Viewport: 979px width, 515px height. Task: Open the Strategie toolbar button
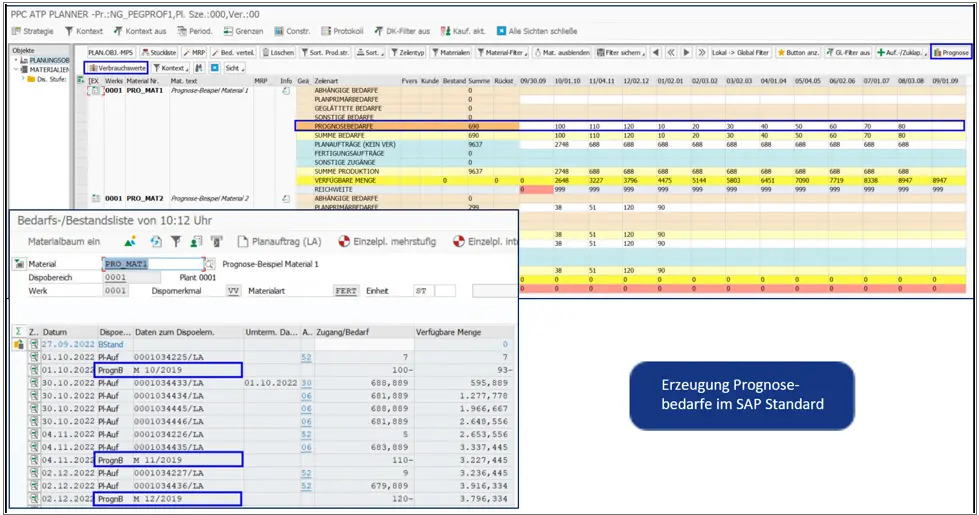(x=32, y=31)
